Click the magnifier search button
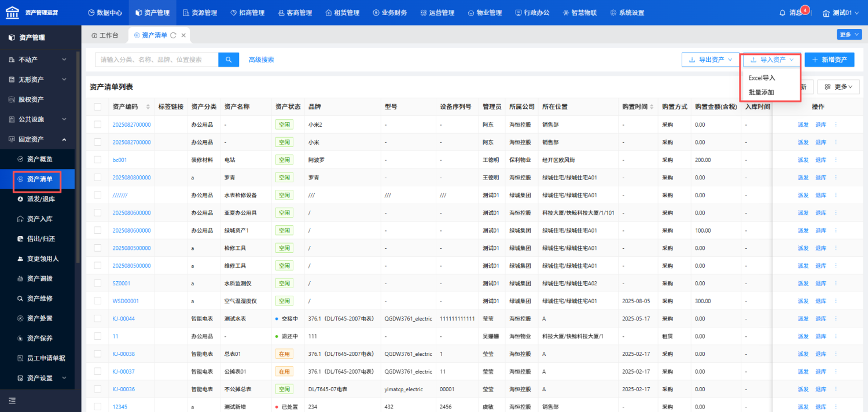The image size is (868, 412). coord(229,60)
